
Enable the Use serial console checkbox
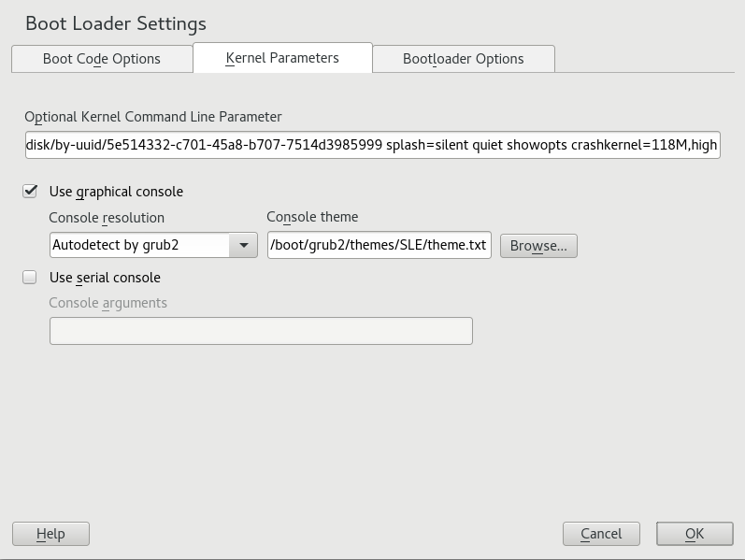coord(30,278)
